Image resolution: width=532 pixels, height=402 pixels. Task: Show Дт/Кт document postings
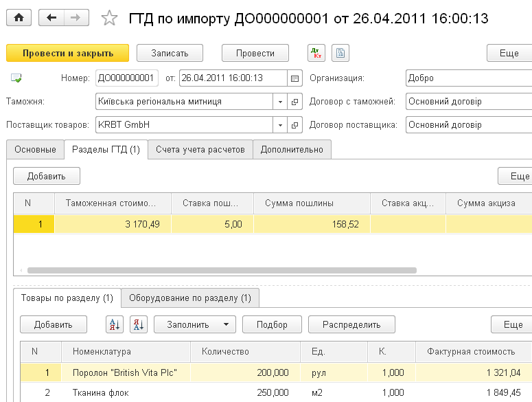316,53
